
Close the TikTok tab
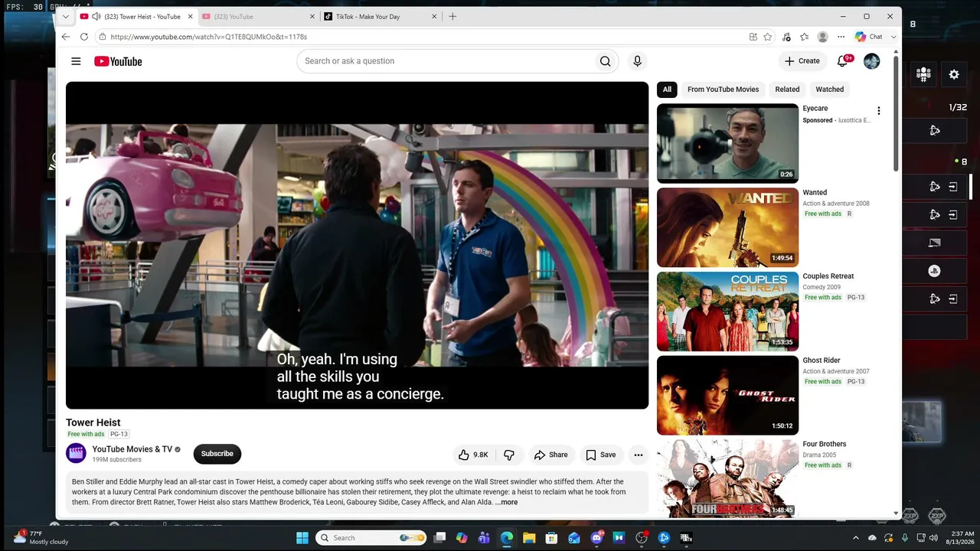[x=434, y=16]
